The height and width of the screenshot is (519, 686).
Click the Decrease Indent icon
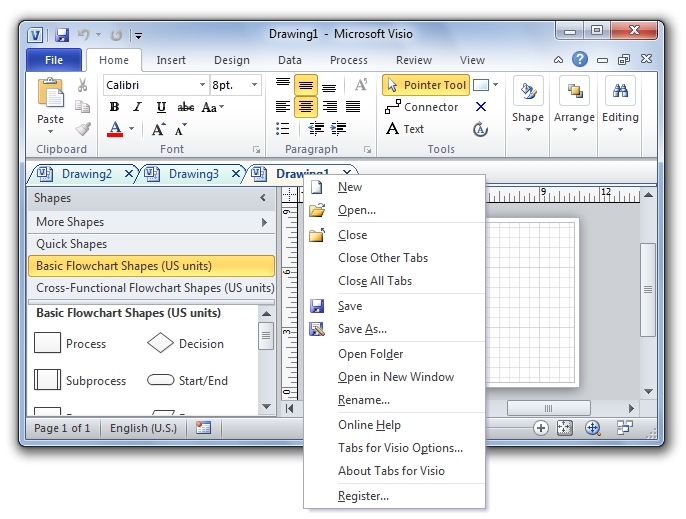click(316, 128)
